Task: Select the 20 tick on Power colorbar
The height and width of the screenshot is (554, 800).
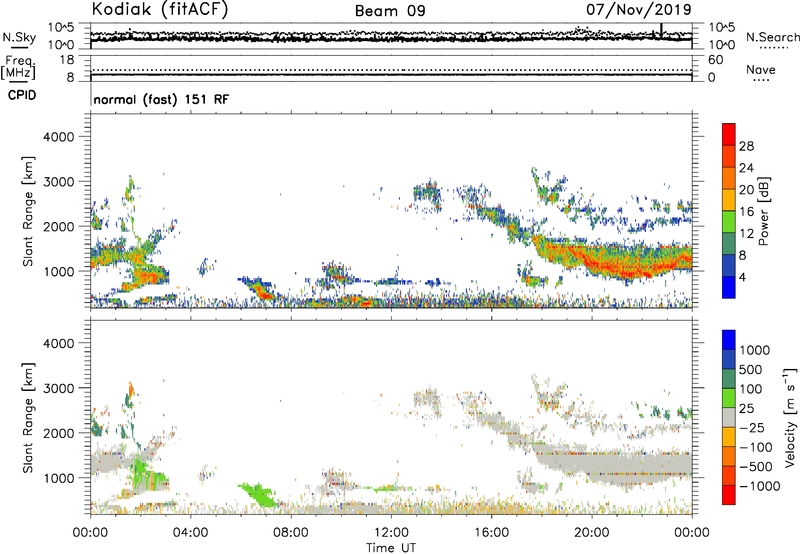Action: [746, 190]
